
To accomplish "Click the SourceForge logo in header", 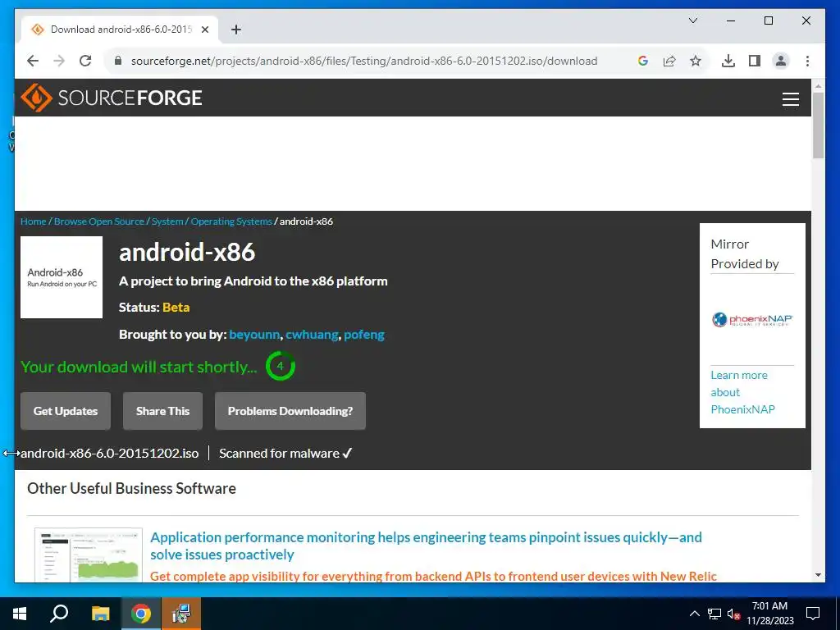I will [x=112, y=98].
